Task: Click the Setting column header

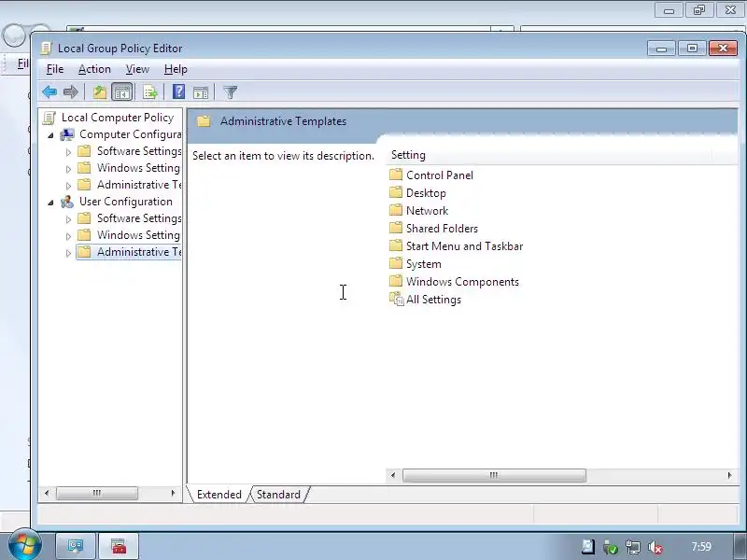Action: (x=550, y=155)
